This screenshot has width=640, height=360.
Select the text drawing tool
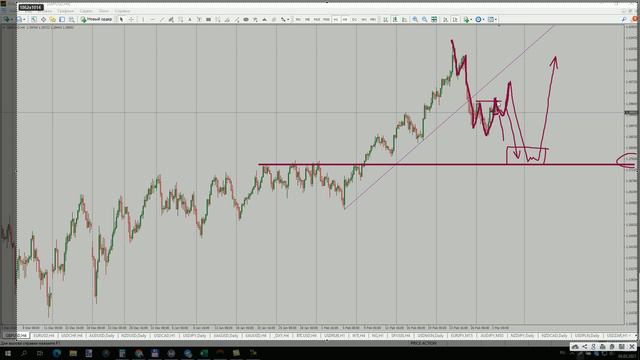pos(189,19)
